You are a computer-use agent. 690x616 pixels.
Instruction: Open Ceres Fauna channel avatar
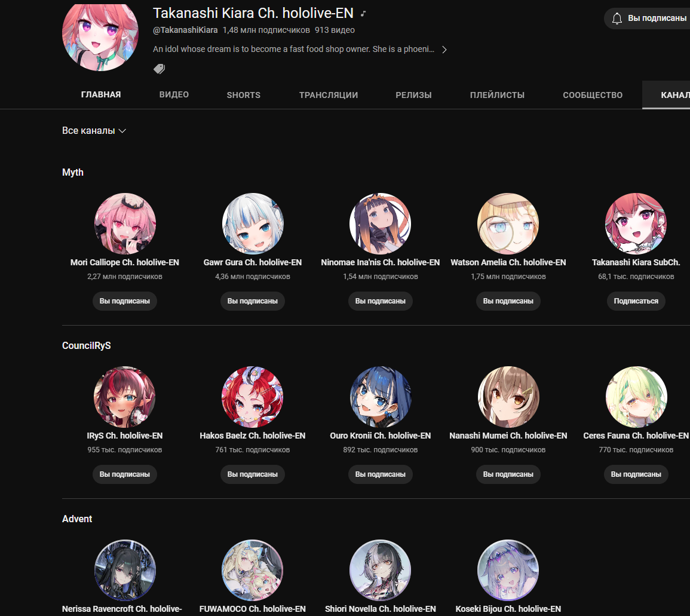[x=636, y=397]
